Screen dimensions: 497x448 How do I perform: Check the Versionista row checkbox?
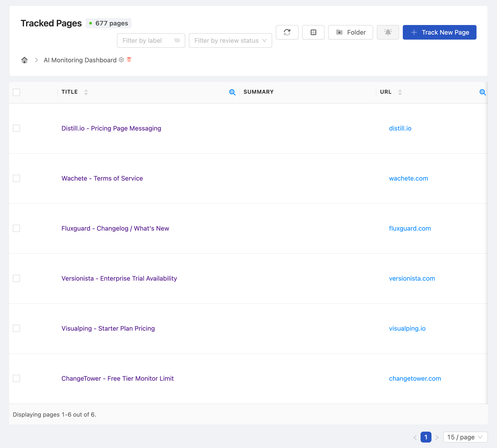[16, 278]
